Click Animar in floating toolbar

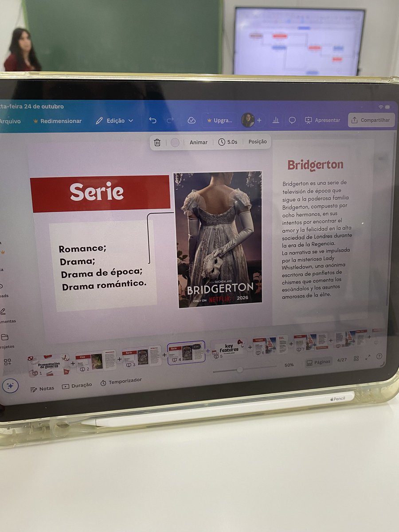coord(198,142)
